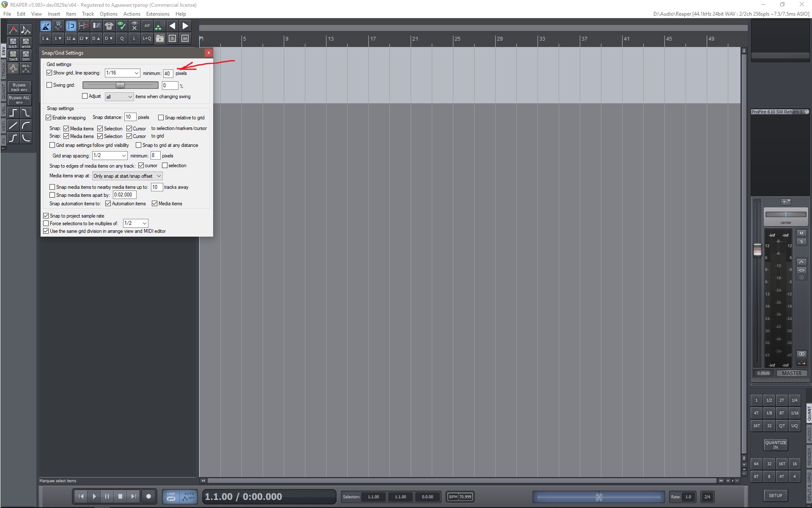This screenshot has width=812, height=508.
Task: Open the Extensions menu
Action: (x=157, y=14)
